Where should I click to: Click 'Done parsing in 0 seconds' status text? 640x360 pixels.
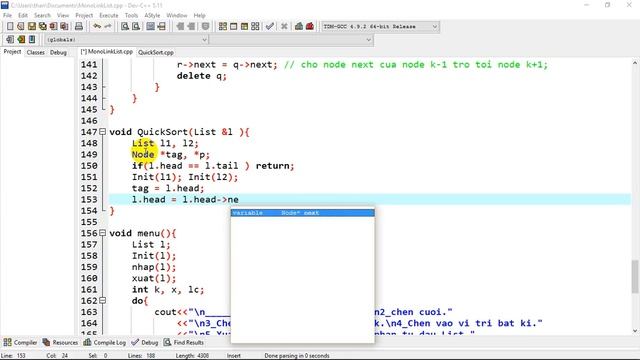pos(297,356)
